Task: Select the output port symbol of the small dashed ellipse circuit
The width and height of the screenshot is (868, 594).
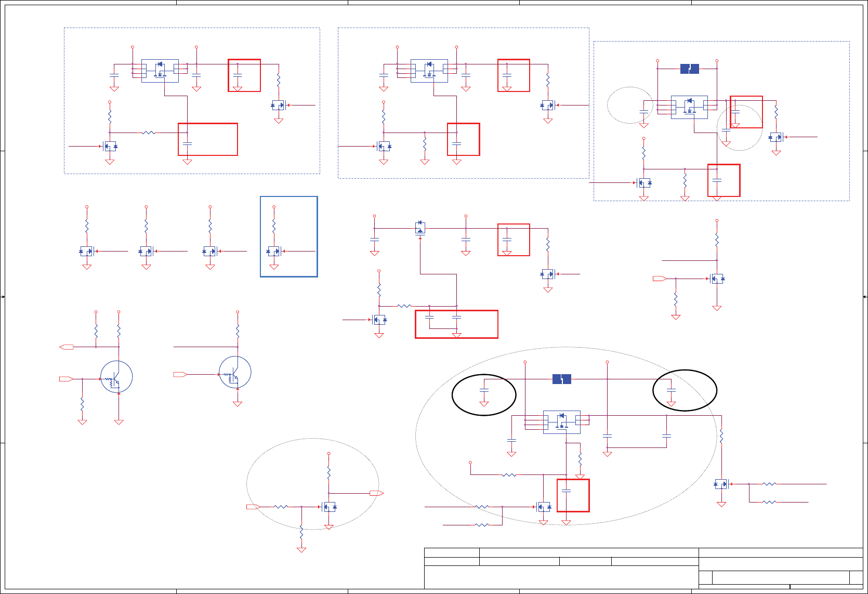Action: 377,493
